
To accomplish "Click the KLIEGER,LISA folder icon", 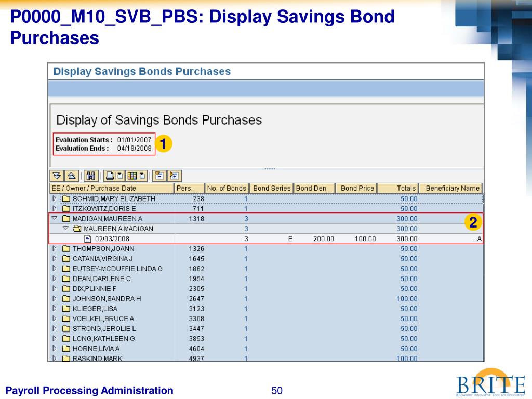I will (66, 309).
